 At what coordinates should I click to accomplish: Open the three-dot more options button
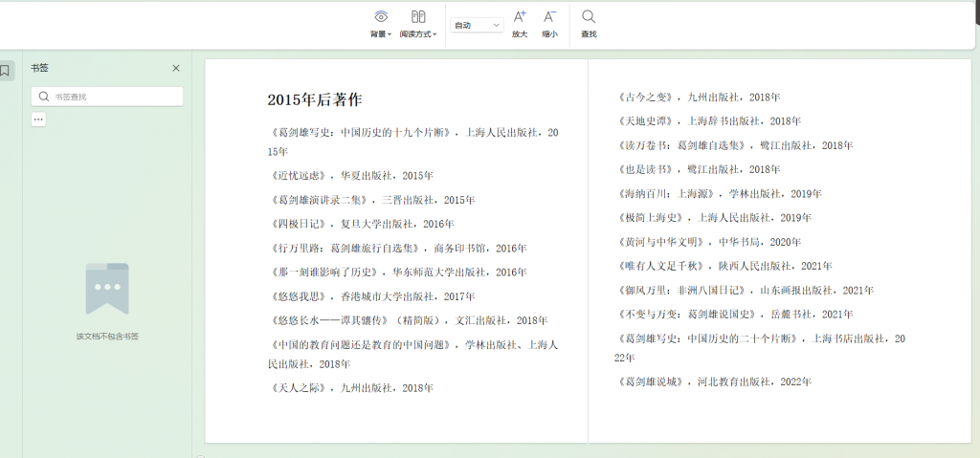38,119
